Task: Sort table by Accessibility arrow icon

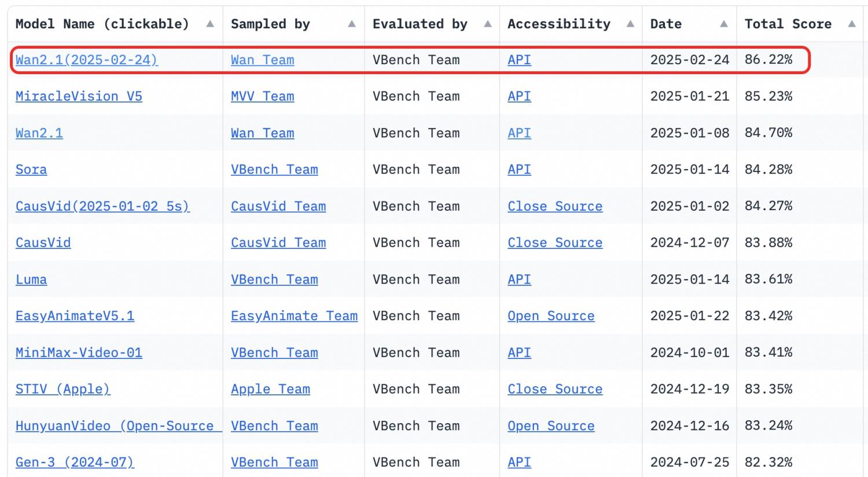Action: [630, 24]
